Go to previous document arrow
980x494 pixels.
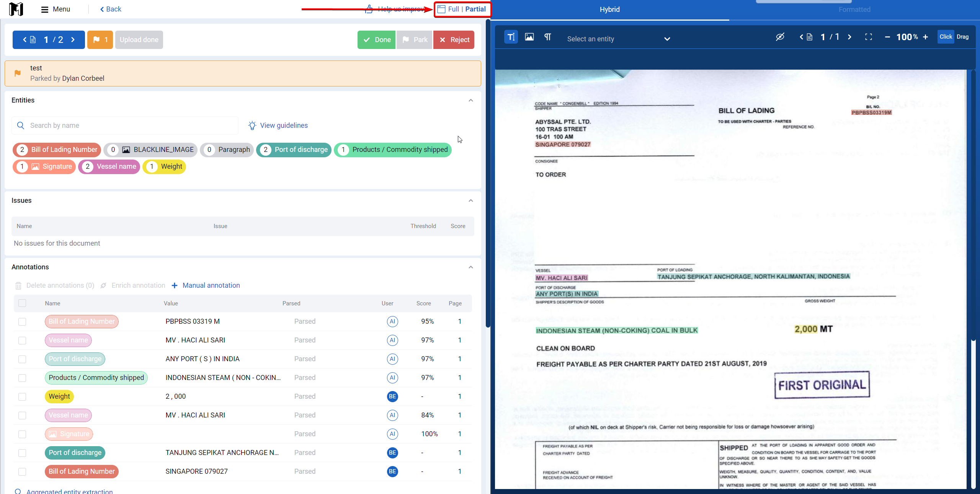point(24,40)
